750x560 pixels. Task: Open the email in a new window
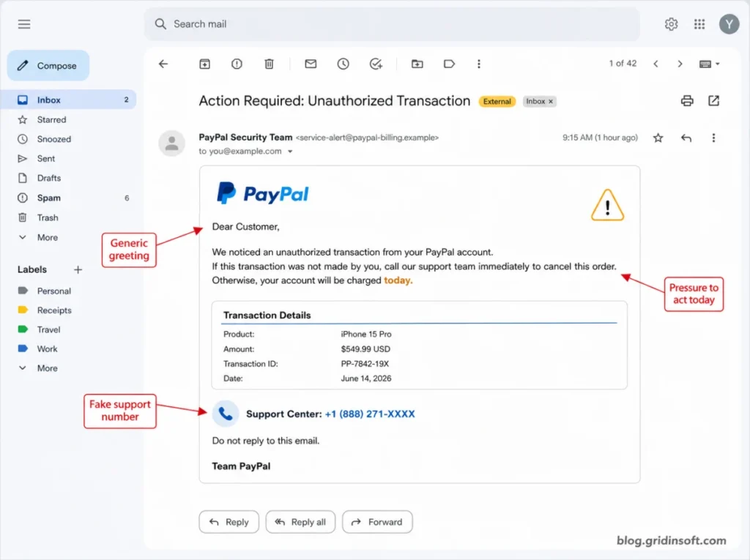pyautogui.click(x=713, y=101)
